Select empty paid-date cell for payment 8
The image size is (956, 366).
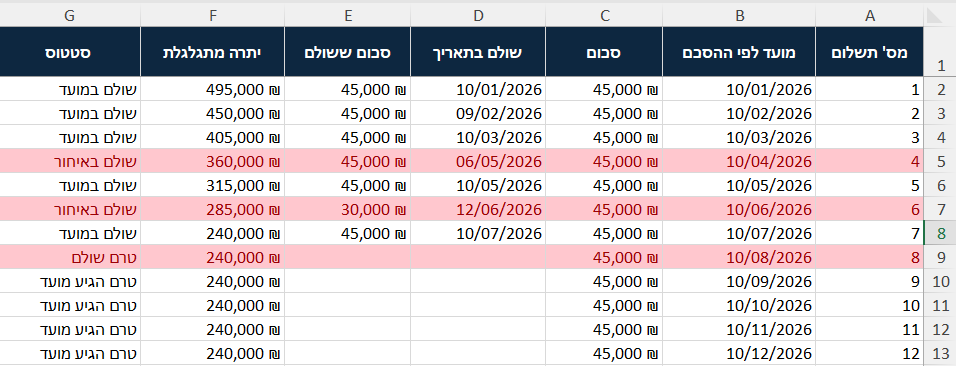click(x=479, y=257)
